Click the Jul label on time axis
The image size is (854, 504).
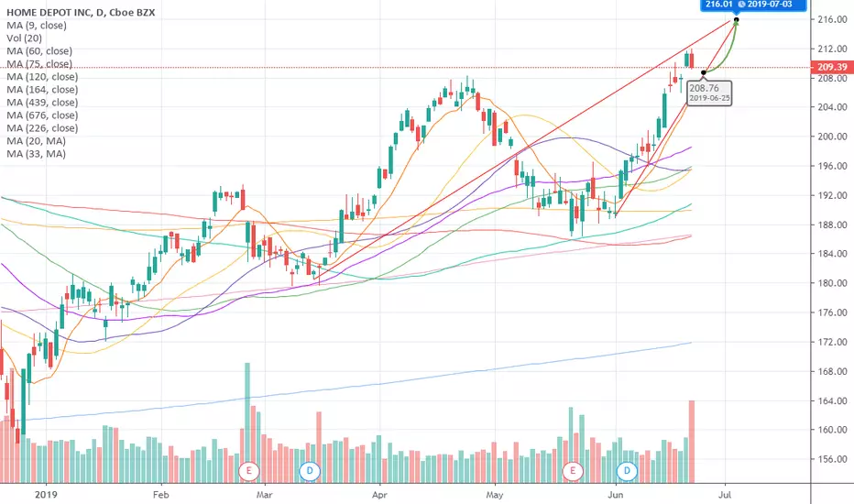pyautogui.click(x=725, y=495)
